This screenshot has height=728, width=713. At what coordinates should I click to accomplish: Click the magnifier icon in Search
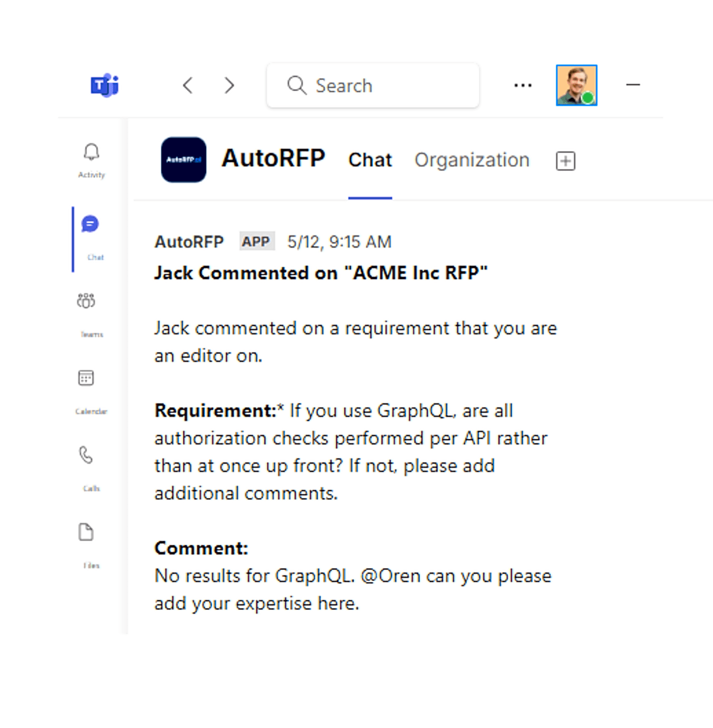tap(297, 85)
